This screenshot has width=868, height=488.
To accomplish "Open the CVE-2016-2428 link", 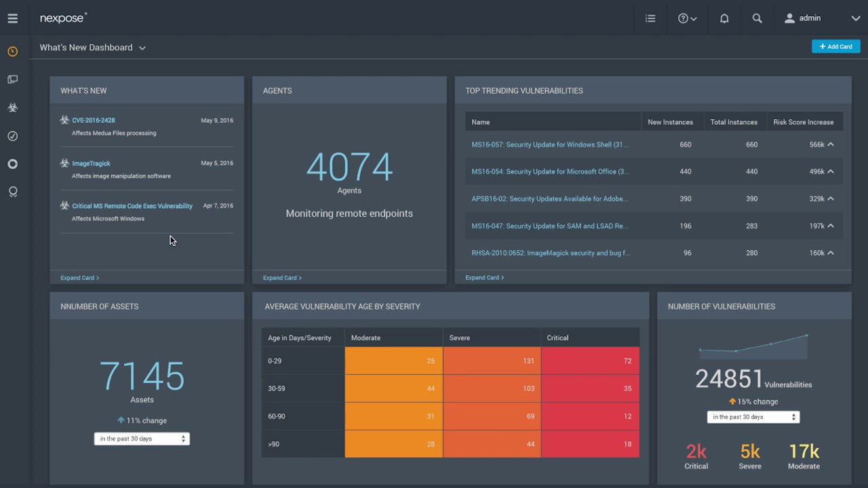I will click(x=94, y=120).
